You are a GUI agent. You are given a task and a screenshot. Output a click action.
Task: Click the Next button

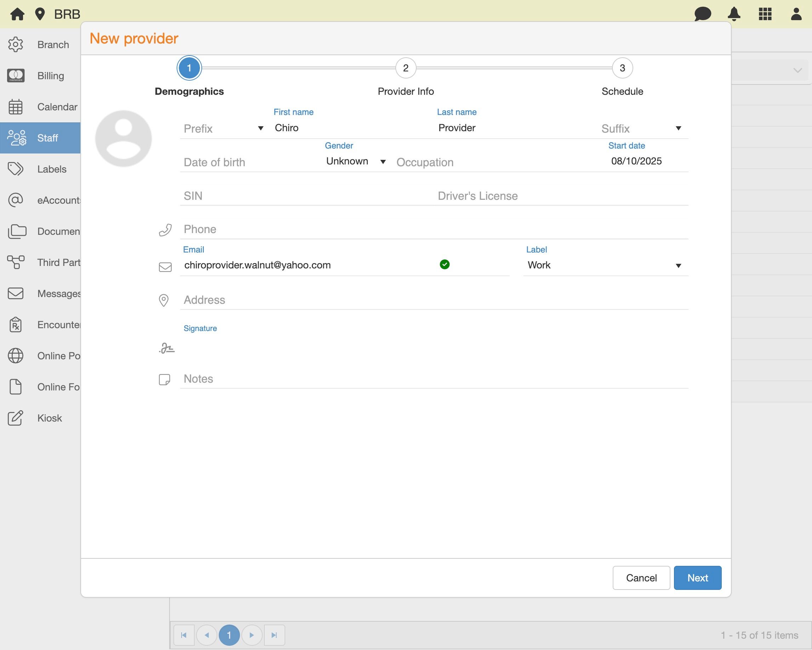(697, 578)
